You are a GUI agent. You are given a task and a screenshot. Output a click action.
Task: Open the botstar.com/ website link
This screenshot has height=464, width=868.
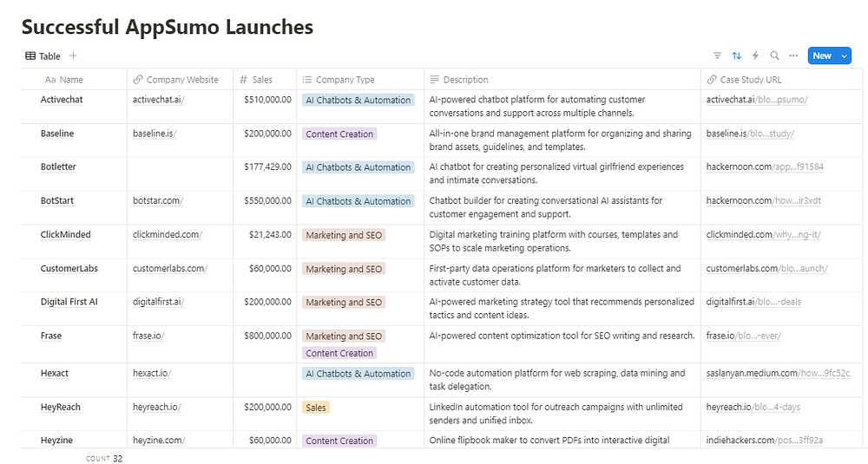coord(158,200)
